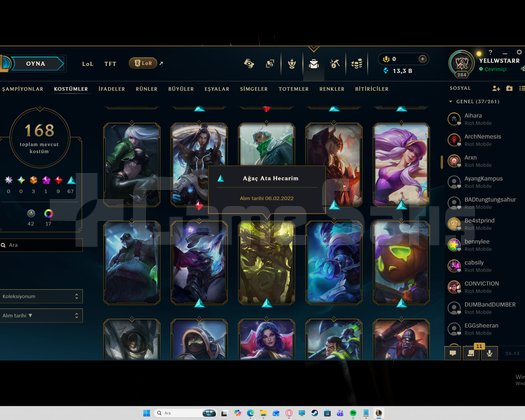
Task: Click the purple Legendary rarity gem filter
Action: click(46, 181)
